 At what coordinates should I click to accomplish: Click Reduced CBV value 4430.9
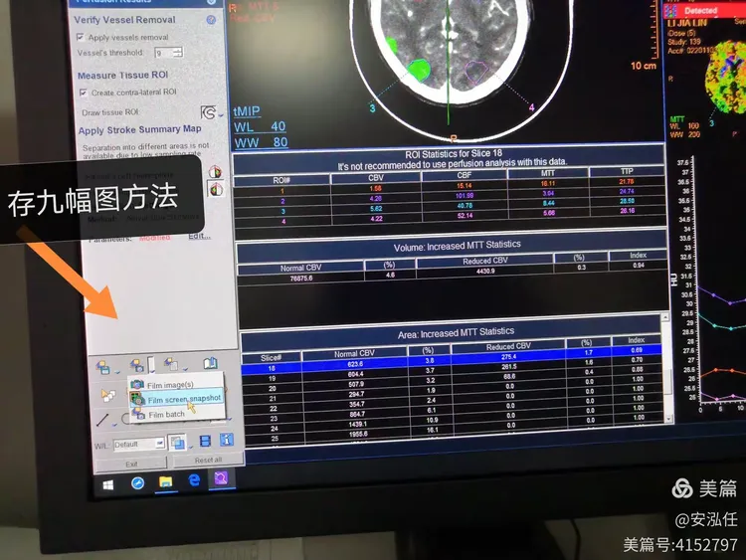tap(484, 271)
